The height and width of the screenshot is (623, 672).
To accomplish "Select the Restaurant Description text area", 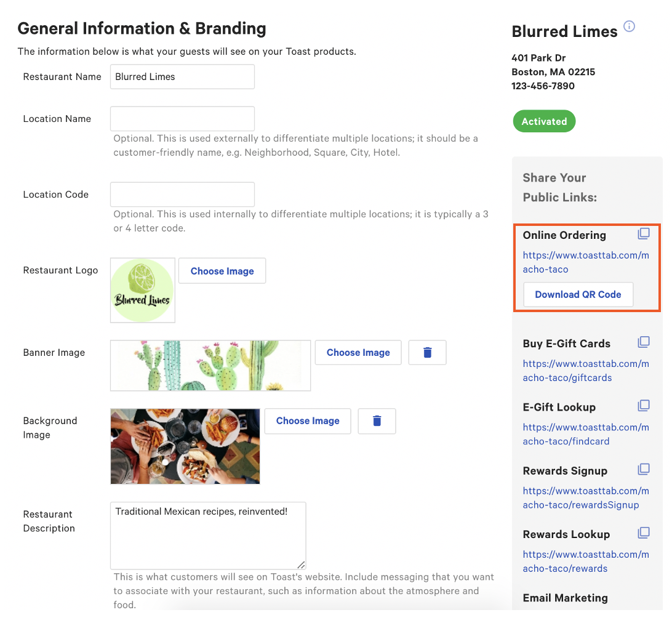I will pyautogui.click(x=207, y=535).
